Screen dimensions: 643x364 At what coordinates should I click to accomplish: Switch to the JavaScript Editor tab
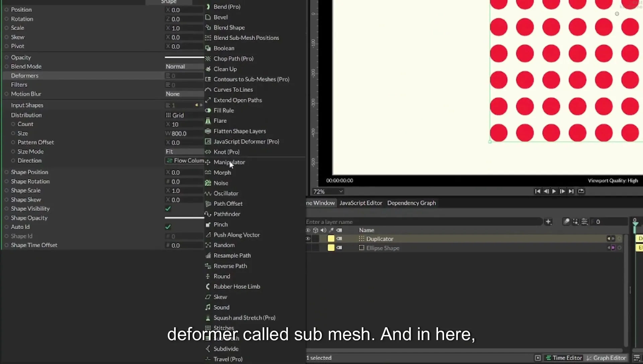point(361,203)
